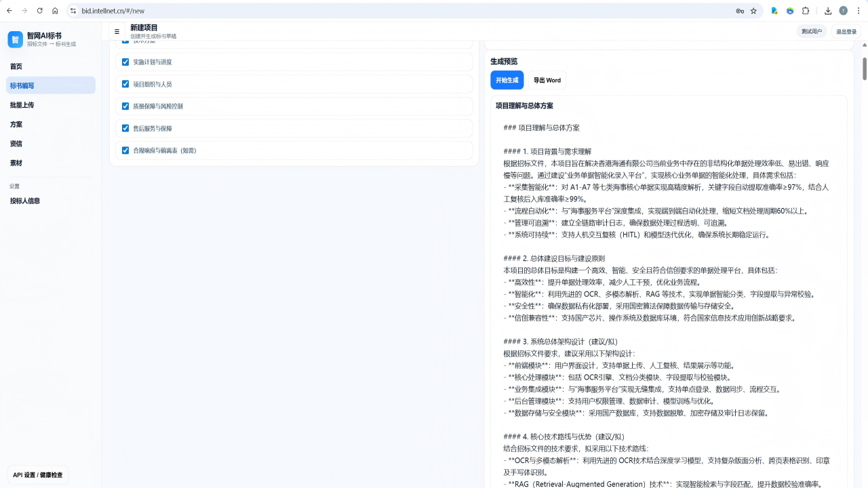Uncheck the 实施计划与进度 checkbox
The width and height of the screenshot is (868, 488).
[x=125, y=62]
